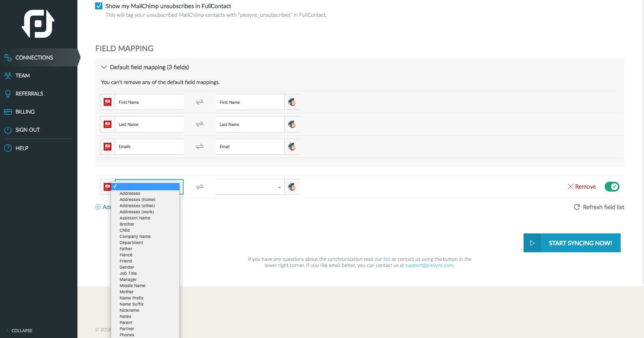The width and height of the screenshot is (644, 338).
Task: Select Department field option
Action: click(x=145, y=242)
